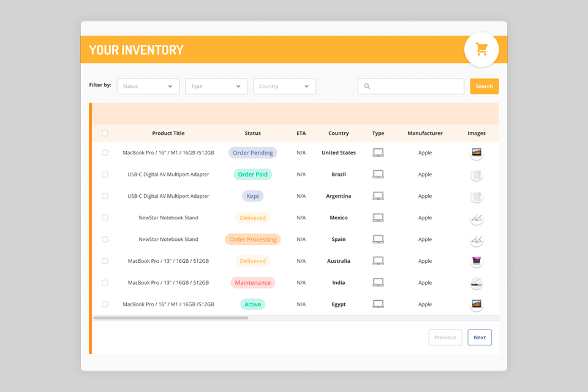Open the shopping cart icon
This screenshot has height=392, width=588.
click(481, 50)
